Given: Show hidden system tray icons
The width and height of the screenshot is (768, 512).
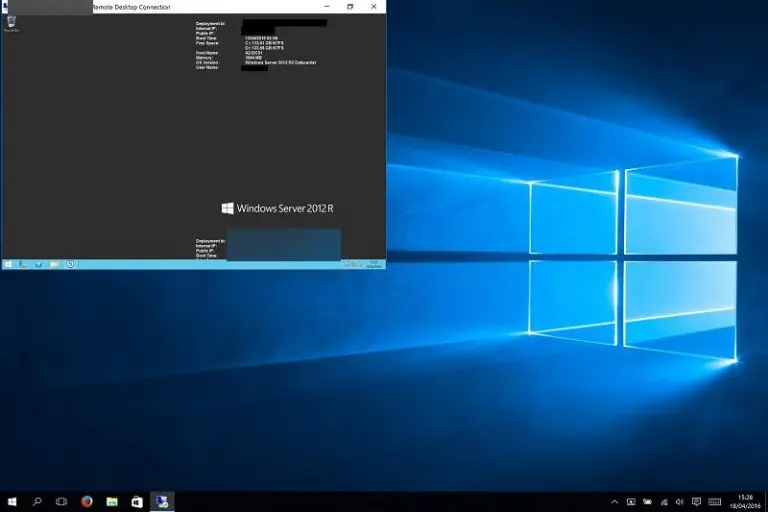Looking at the screenshot, I should point(615,502).
